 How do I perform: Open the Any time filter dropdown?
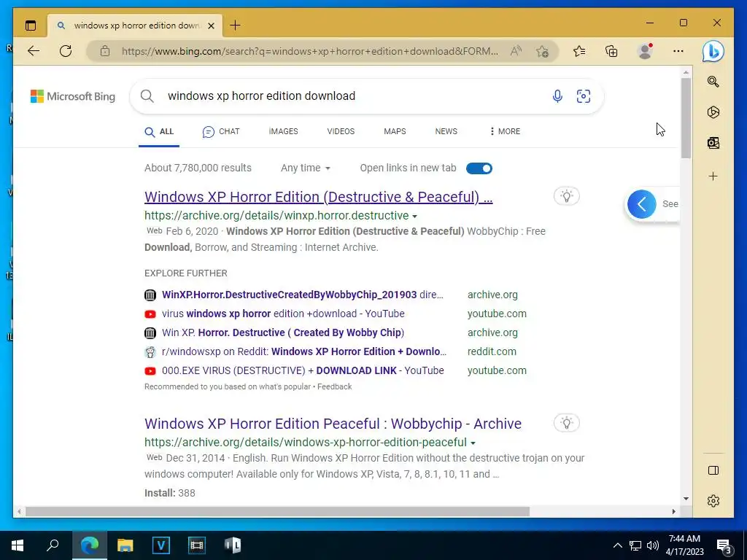click(x=306, y=168)
